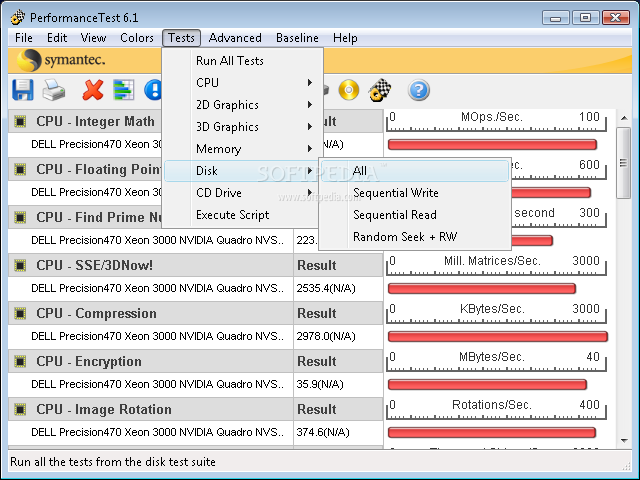The height and width of the screenshot is (480, 640).
Task: Click the 2535.4(N/A) result value
Action: click(326, 288)
